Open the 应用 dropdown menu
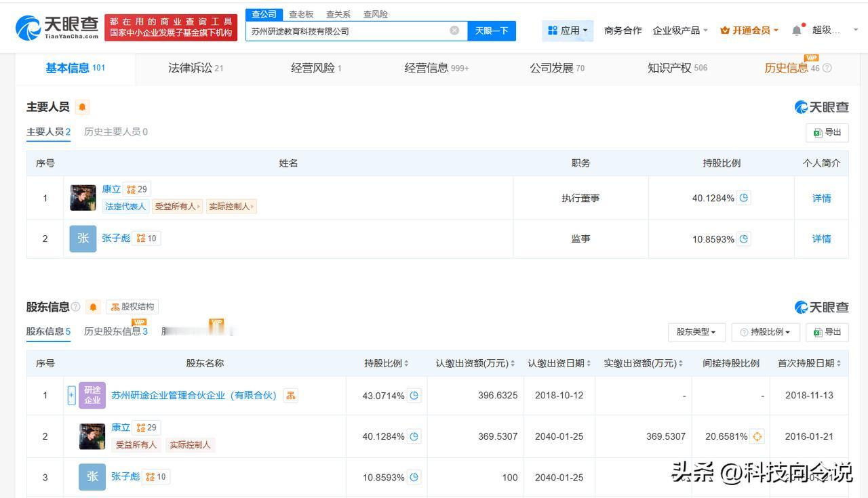 click(x=568, y=30)
